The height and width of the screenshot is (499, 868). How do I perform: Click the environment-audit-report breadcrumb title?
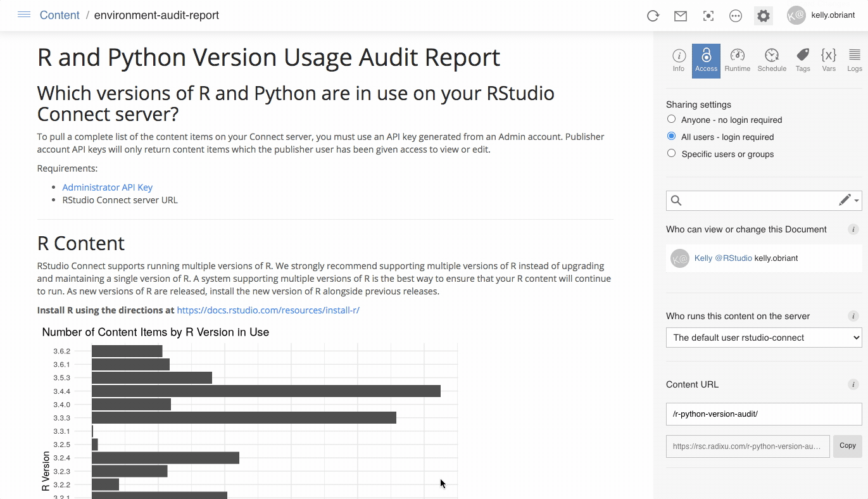[156, 15]
